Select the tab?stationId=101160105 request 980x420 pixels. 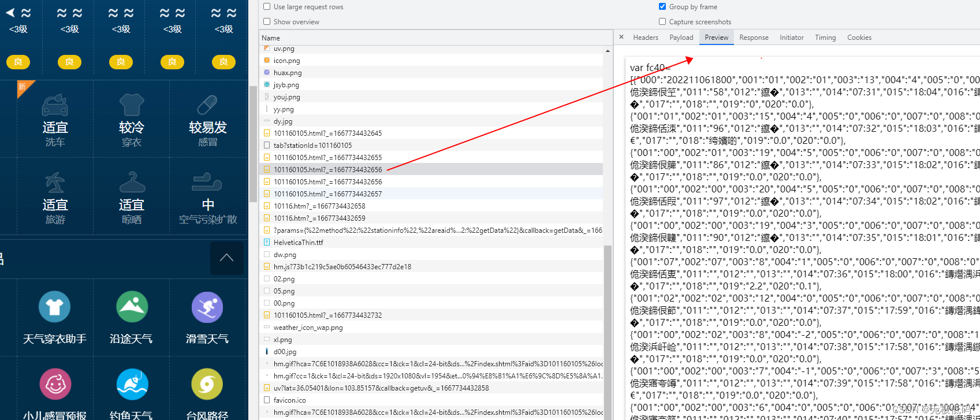point(431,146)
